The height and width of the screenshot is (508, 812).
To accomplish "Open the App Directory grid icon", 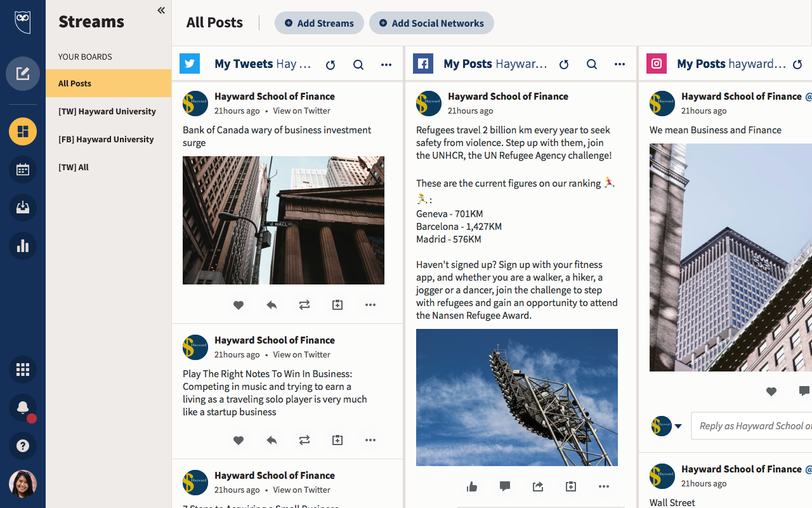I will 23,370.
